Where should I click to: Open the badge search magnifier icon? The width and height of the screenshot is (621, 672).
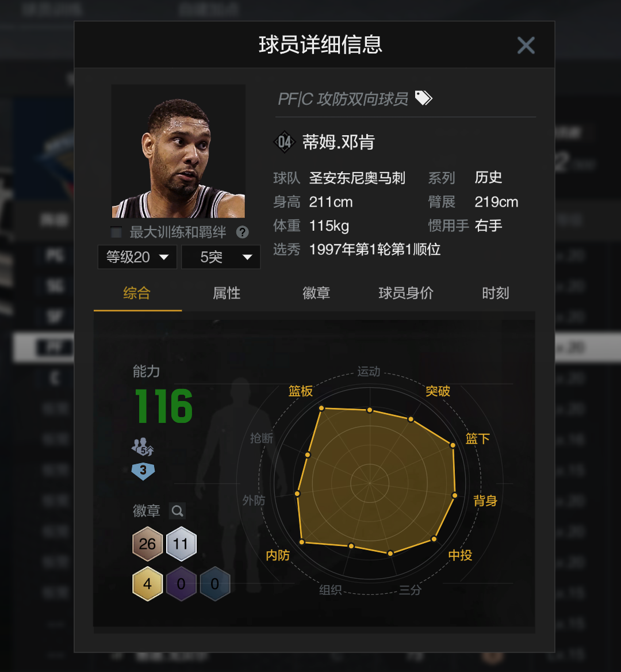pyautogui.click(x=177, y=511)
